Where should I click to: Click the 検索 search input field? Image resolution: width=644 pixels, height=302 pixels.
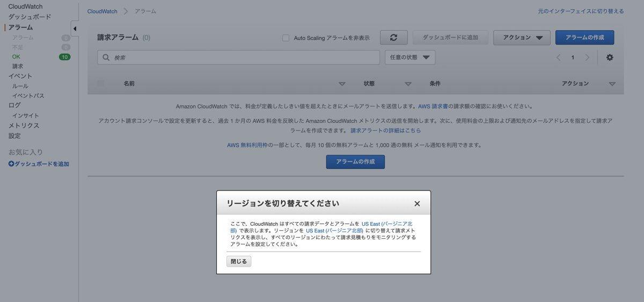click(x=238, y=57)
